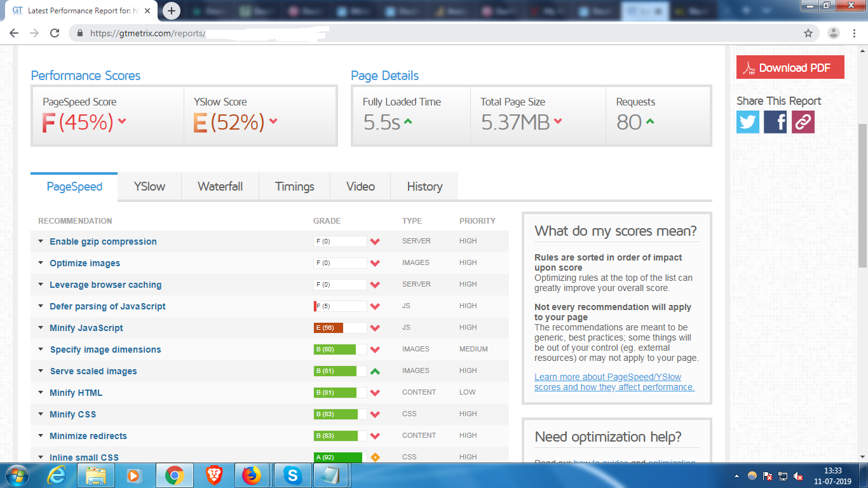Open the notepad taskbar application
868x488 pixels.
pos(330,475)
